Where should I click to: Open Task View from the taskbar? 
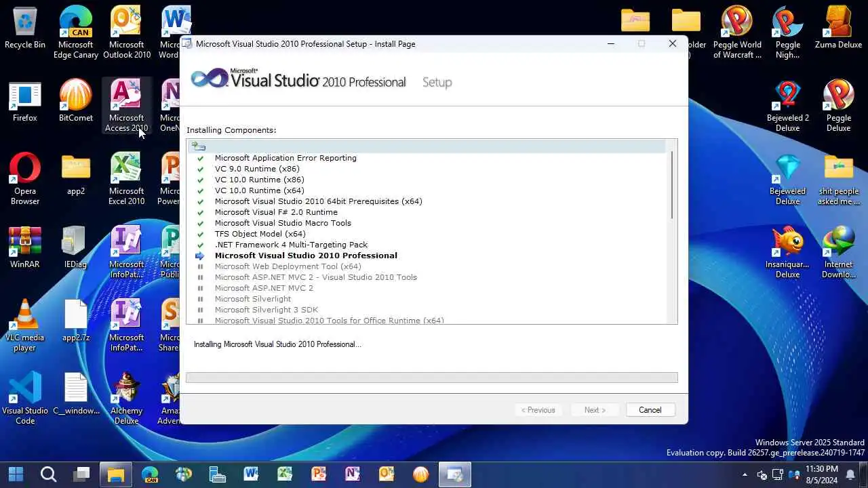point(81,474)
